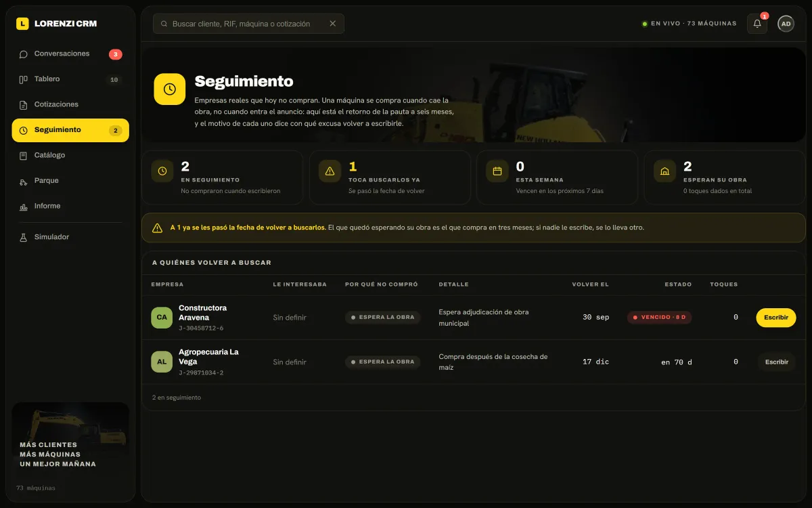Open the En seguimiento stat card
The width and height of the screenshot is (812, 508).
pos(222,177)
